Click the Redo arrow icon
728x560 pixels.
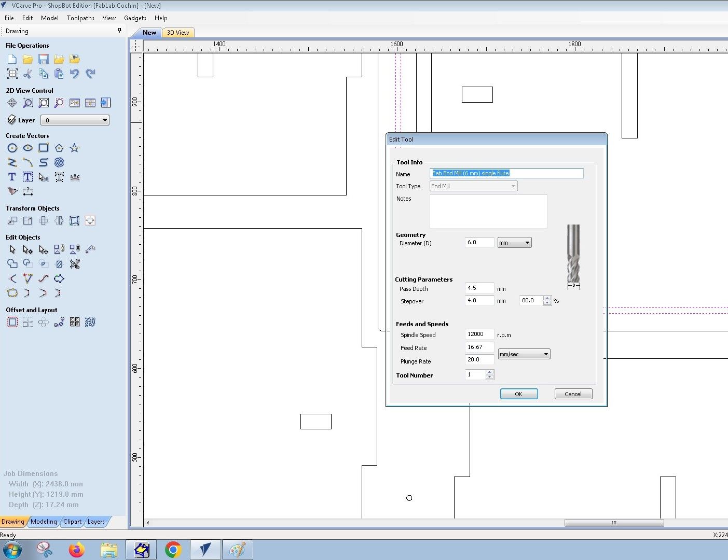(x=90, y=74)
